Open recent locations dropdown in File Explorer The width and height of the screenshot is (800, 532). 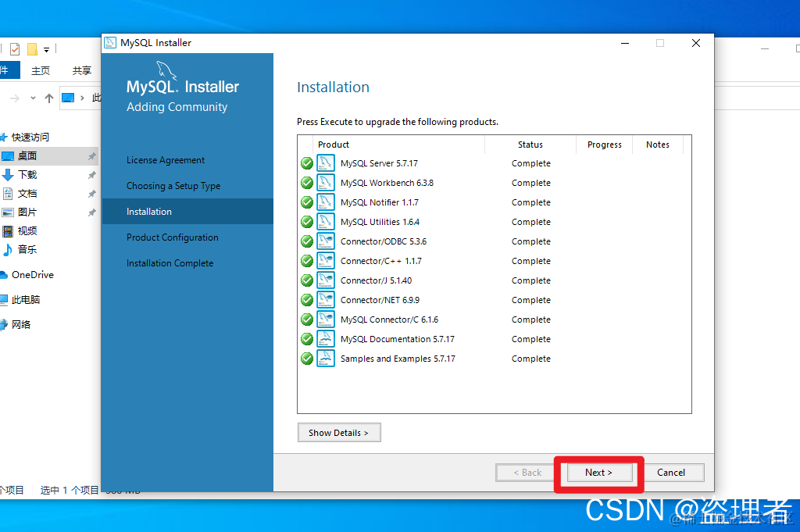point(33,98)
